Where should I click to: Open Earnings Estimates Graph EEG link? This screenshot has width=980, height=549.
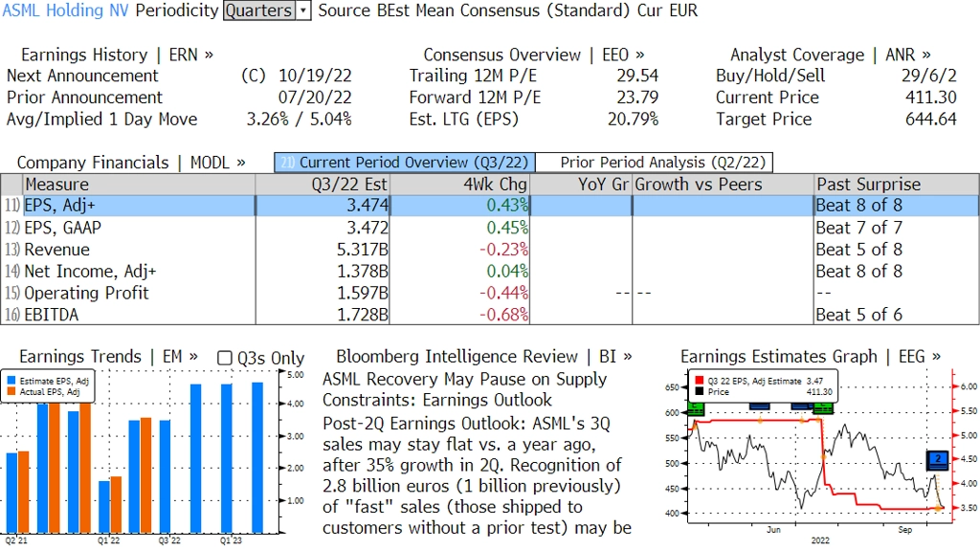[x=810, y=357]
